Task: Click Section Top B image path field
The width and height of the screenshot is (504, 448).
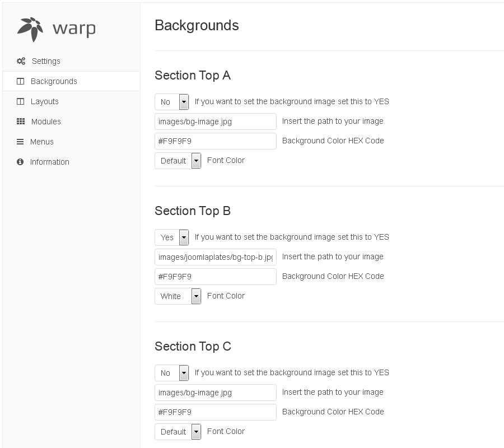Action: [x=216, y=257]
